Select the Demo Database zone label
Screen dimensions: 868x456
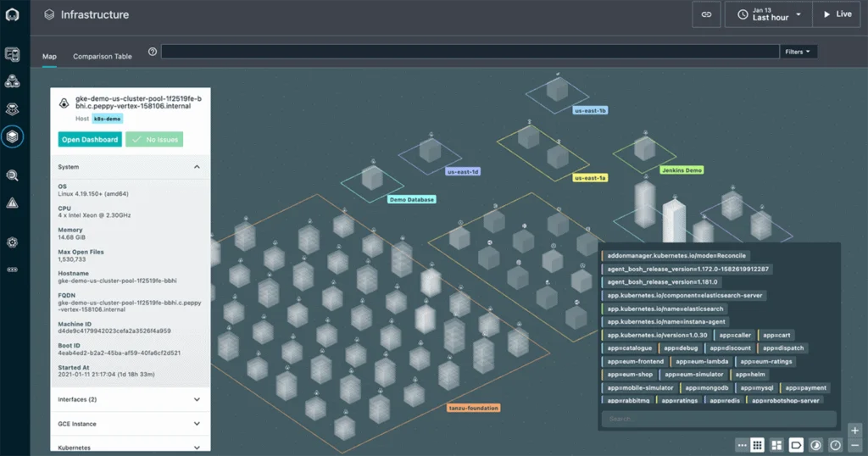[x=412, y=199]
